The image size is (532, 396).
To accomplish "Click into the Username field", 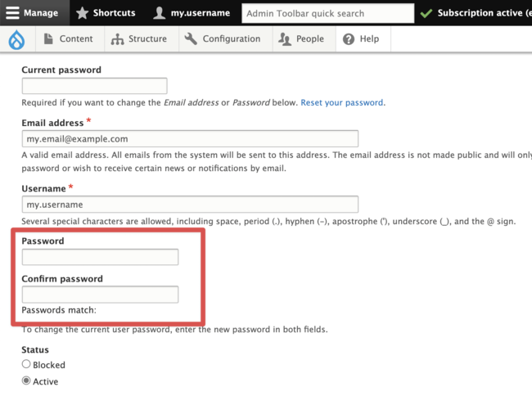I will click(190, 205).
